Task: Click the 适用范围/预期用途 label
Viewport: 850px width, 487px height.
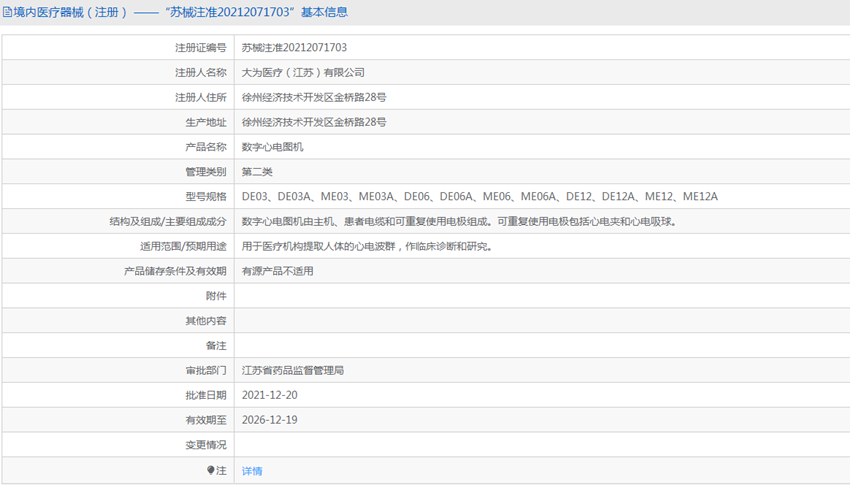Action: point(183,246)
